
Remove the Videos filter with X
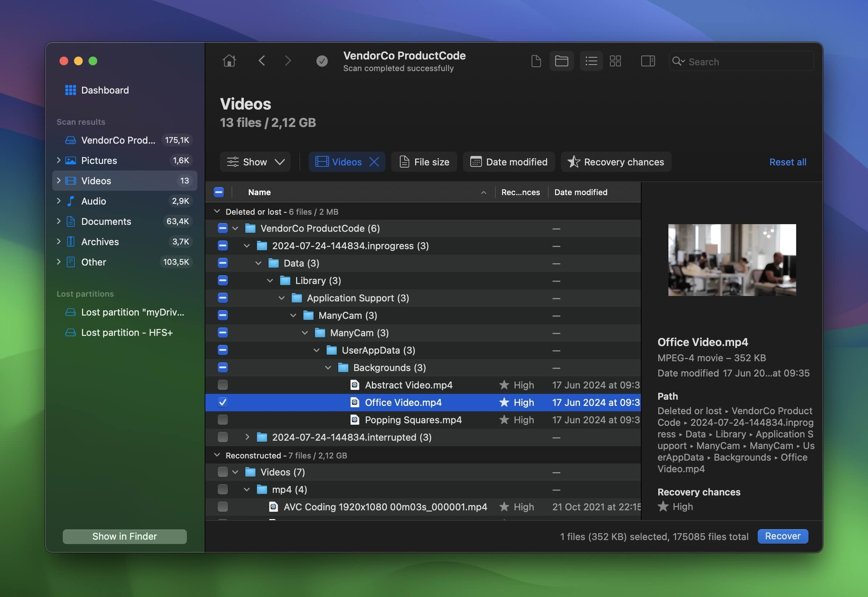pos(374,162)
